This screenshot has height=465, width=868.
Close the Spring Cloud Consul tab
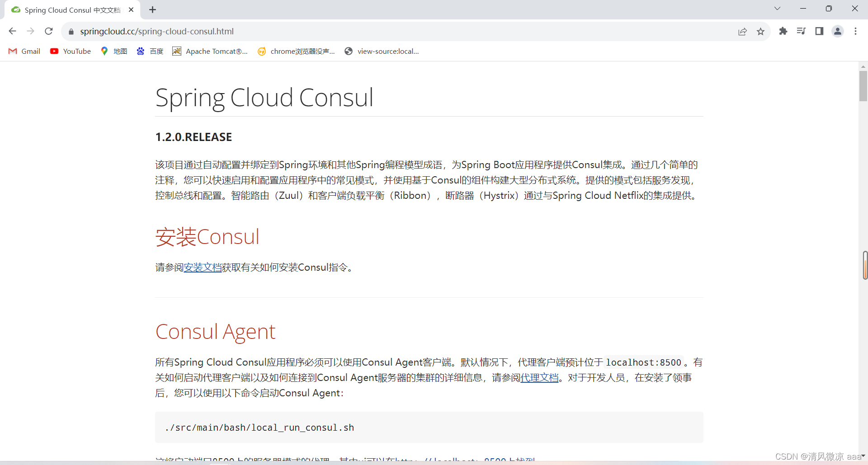131,9
